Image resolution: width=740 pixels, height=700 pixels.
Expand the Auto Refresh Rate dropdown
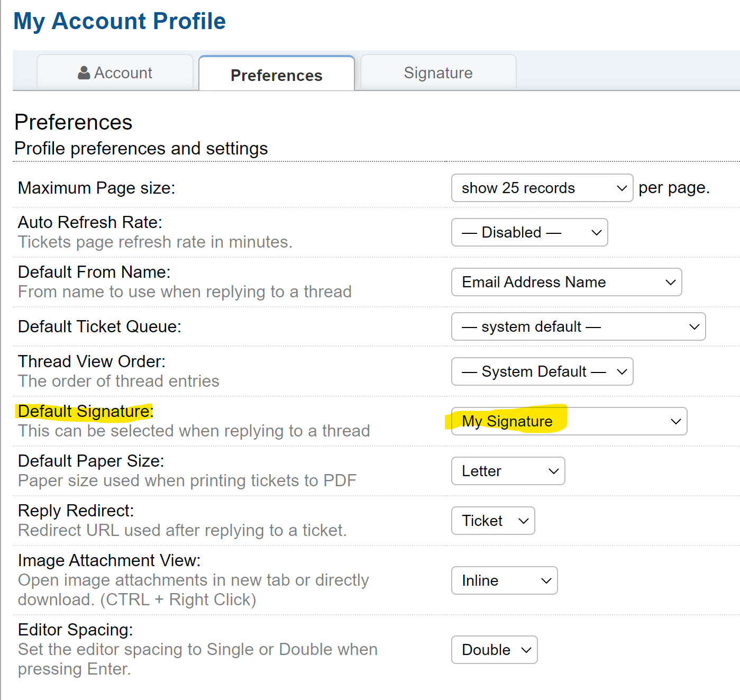[529, 232]
